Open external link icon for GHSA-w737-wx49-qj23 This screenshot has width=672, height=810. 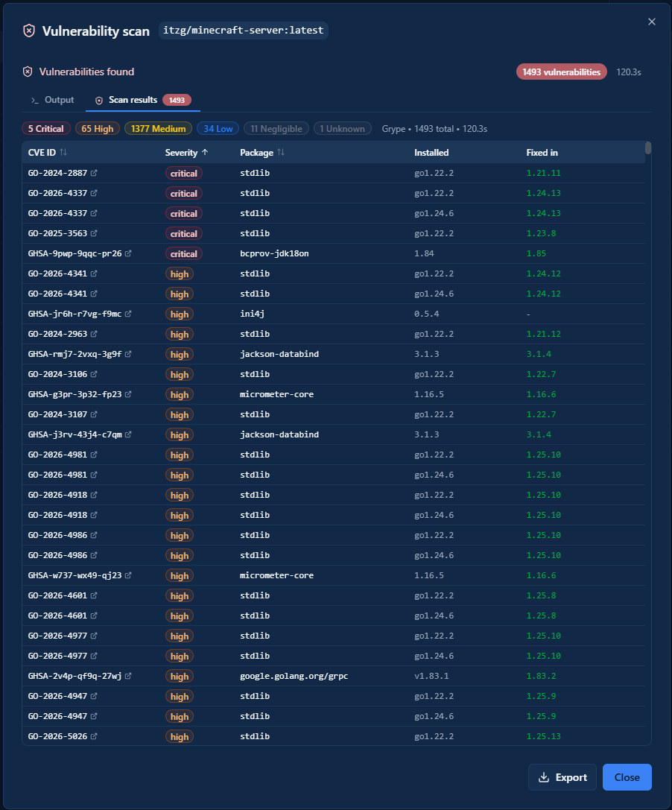tap(128, 575)
